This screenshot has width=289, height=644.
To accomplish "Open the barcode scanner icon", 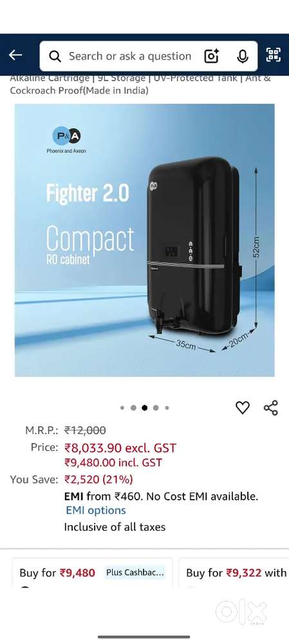I will tap(274, 55).
